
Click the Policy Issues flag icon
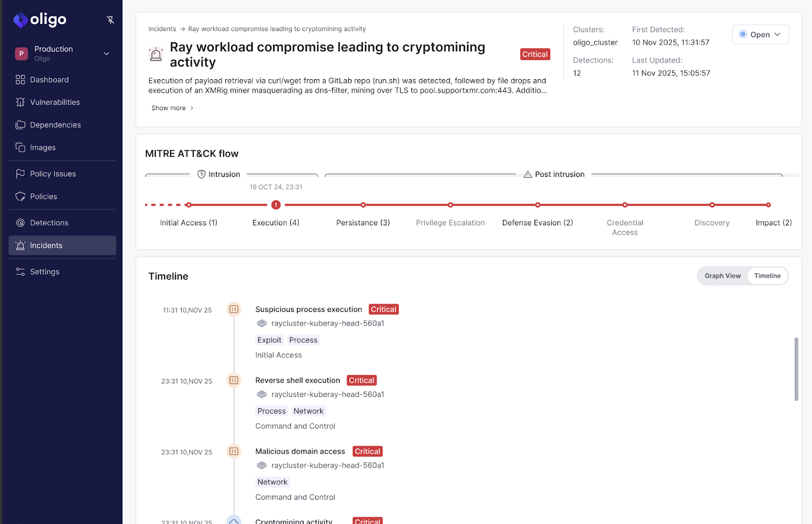[x=20, y=174]
